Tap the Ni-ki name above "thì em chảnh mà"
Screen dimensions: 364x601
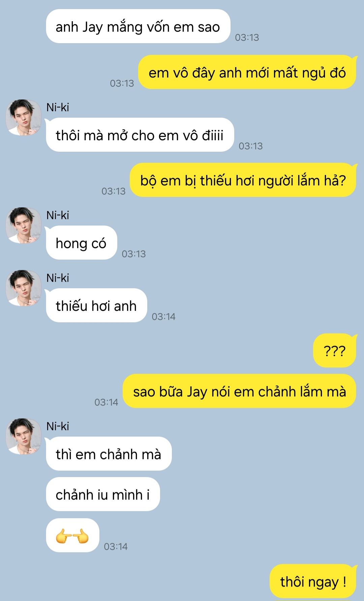[58, 426]
